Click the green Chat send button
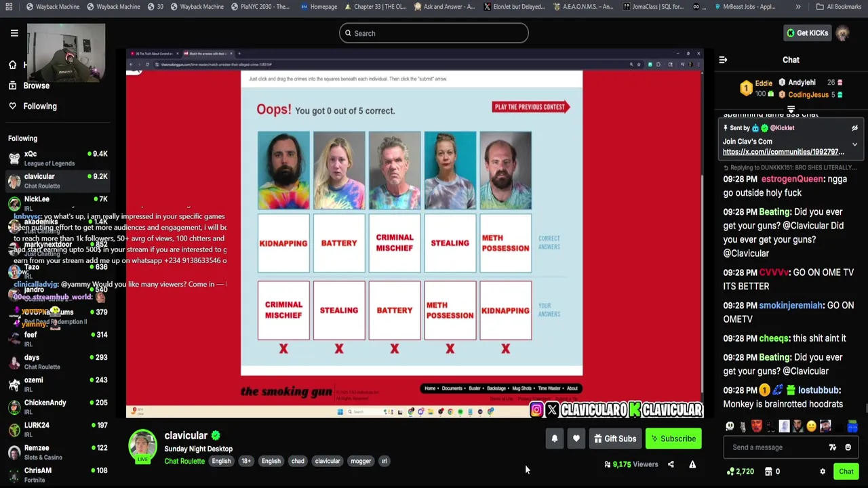 click(846, 472)
